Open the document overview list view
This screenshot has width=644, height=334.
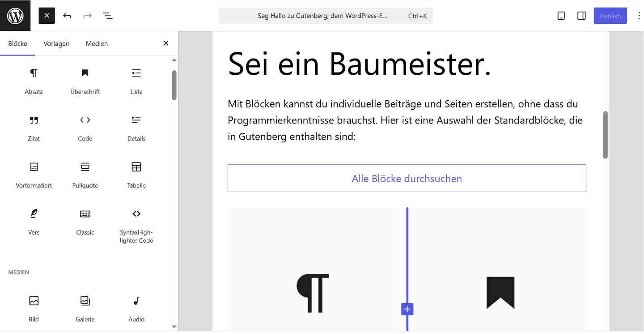coord(108,16)
